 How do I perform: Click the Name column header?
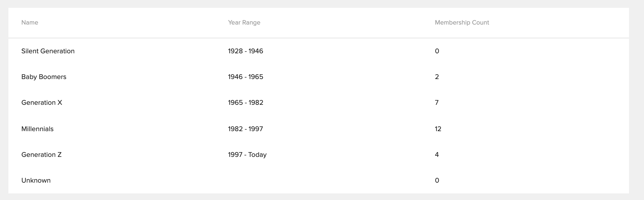[30, 22]
